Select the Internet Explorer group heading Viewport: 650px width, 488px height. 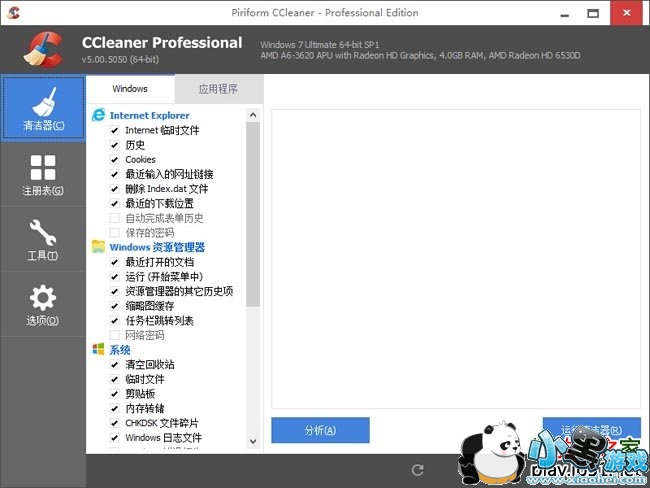[149, 115]
